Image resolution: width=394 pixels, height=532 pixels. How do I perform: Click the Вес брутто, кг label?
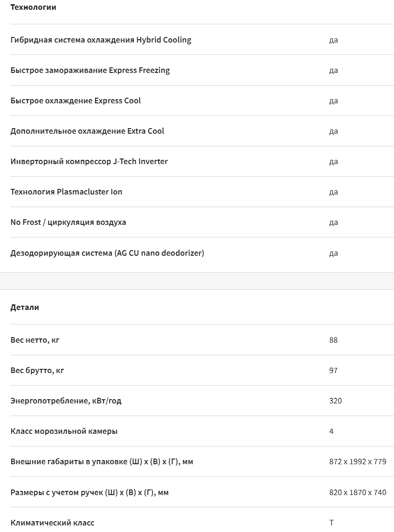pos(37,371)
